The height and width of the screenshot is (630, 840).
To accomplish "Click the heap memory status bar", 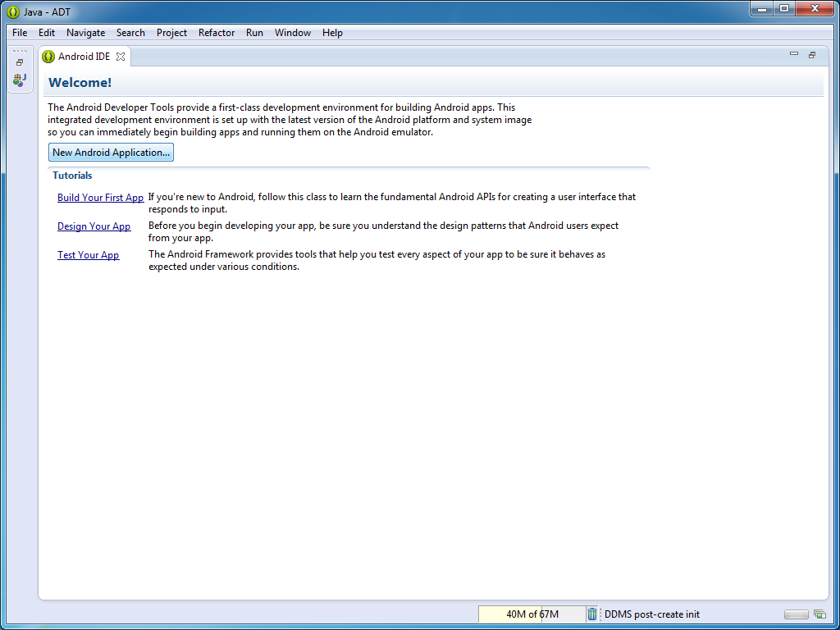I will (x=532, y=614).
